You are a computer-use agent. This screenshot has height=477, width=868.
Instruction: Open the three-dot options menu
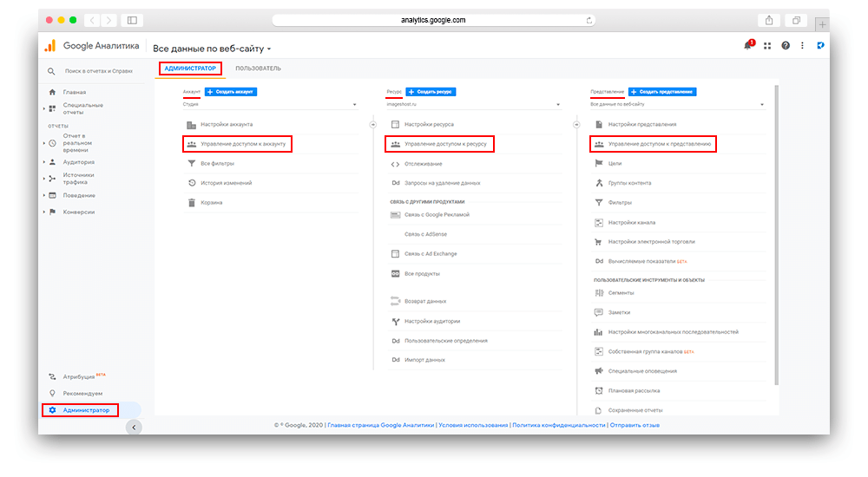click(802, 45)
